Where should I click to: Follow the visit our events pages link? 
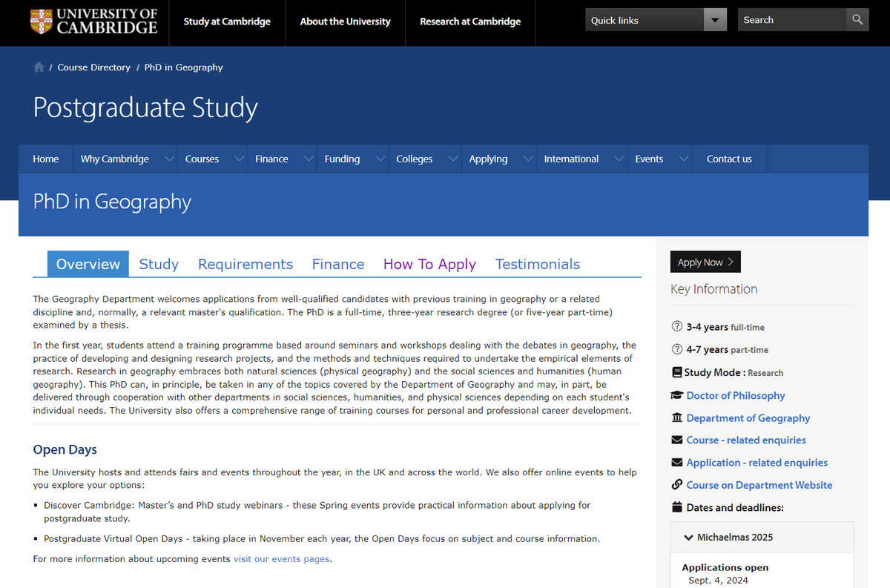coord(281,558)
